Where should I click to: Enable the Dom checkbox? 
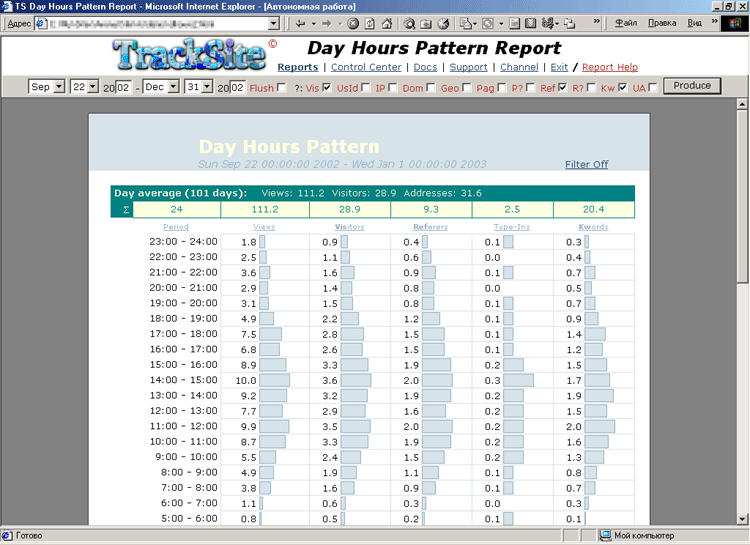(430, 87)
